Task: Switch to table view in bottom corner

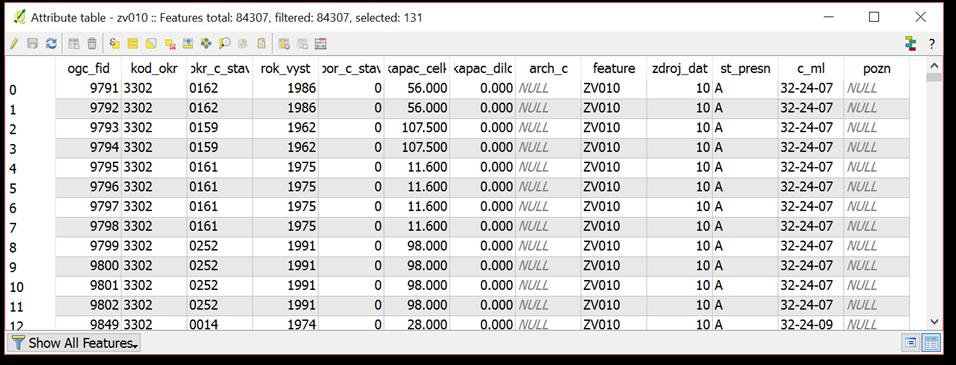Action: point(931,342)
